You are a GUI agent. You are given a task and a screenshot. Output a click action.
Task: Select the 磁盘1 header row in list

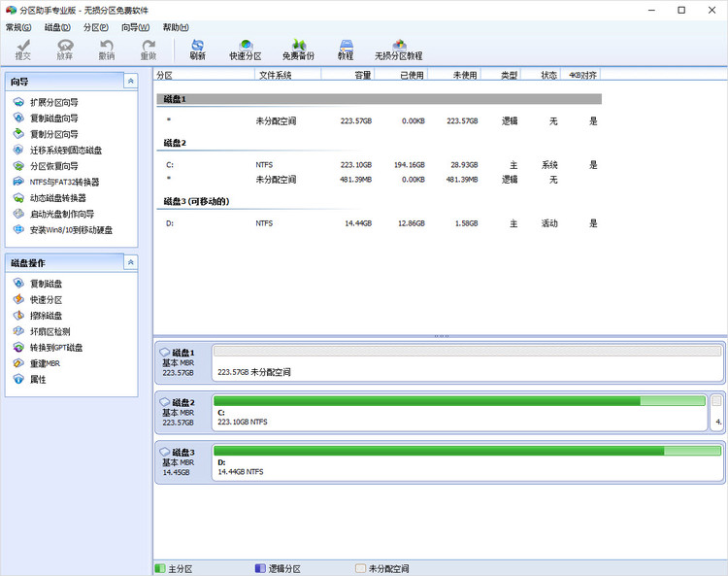click(379, 99)
